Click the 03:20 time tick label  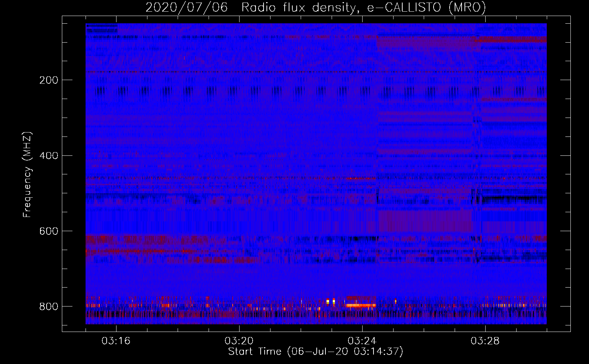pos(239,341)
